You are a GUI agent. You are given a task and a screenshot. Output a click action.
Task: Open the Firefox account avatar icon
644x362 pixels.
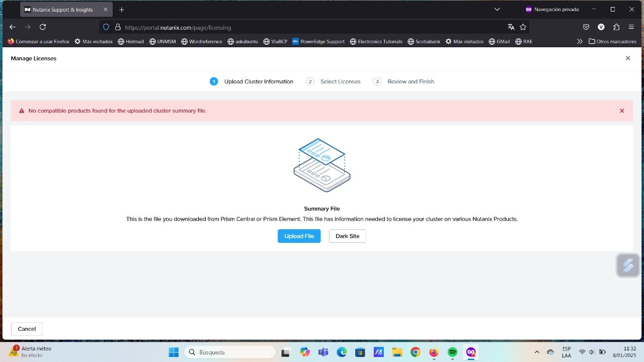pos(601,27)
